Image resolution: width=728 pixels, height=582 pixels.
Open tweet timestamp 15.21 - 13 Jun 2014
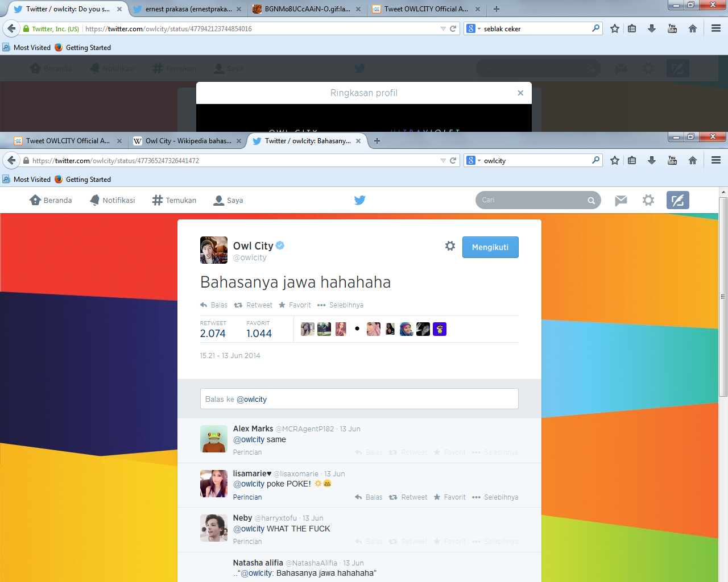point(230,356)
